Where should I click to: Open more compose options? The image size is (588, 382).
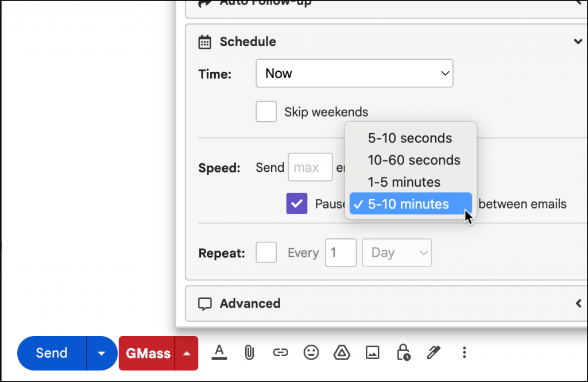(x=464, y=353)
